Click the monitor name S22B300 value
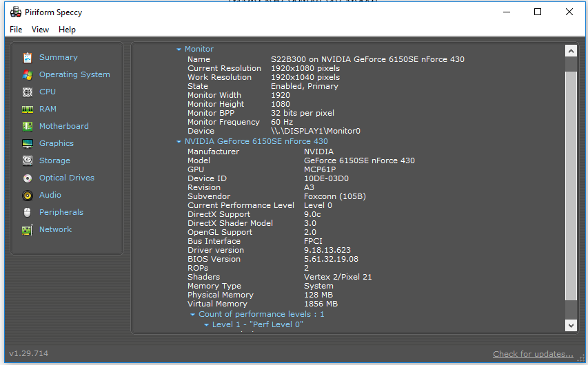588x365 pixels. pos(367,59)
